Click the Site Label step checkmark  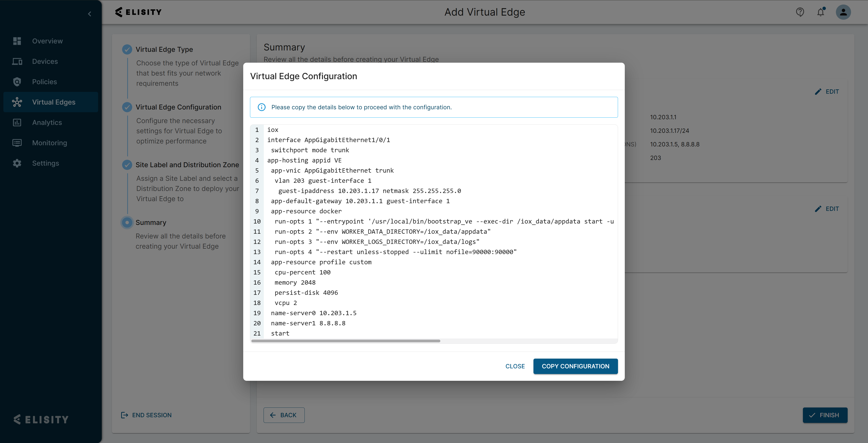[x=127, y=165]
